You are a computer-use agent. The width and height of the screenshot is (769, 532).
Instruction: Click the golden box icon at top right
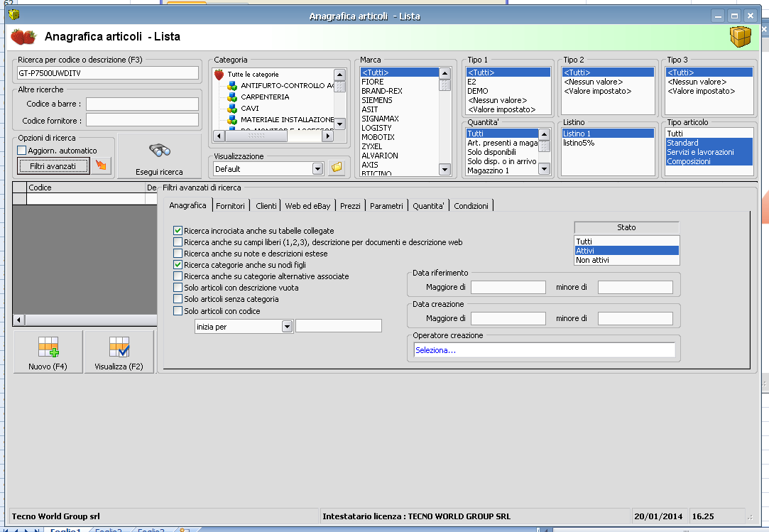click(x=741, y=37)
